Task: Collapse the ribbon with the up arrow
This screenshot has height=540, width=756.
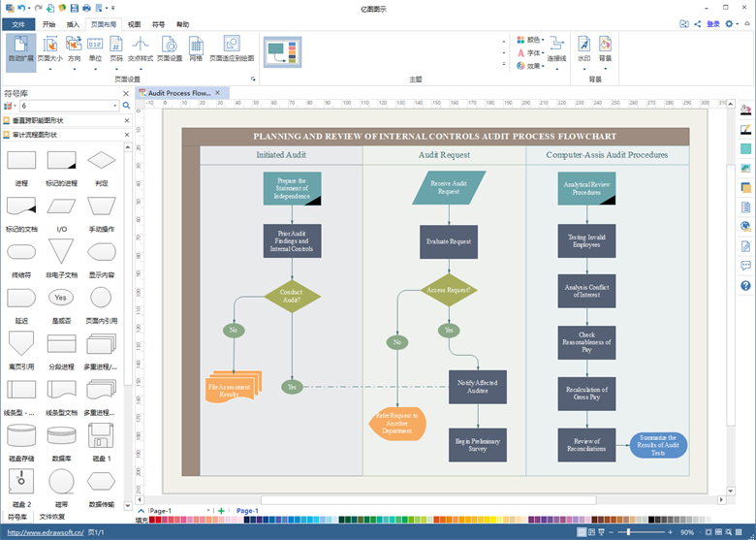Action: pos(747,23)
